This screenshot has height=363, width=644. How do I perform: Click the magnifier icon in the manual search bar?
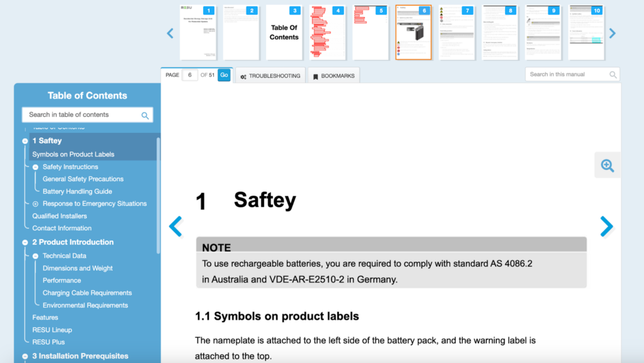pyautogui.click(x=613, y=74)
